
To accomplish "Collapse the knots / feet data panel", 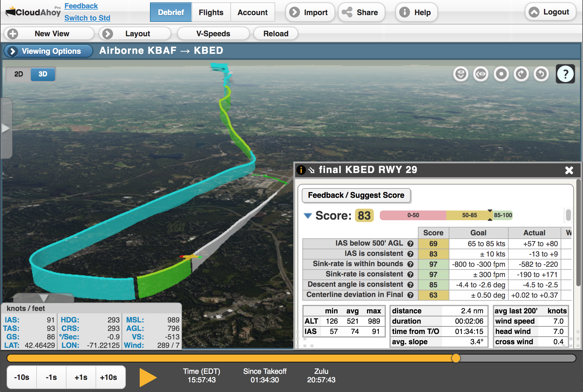I will point(44,298).
